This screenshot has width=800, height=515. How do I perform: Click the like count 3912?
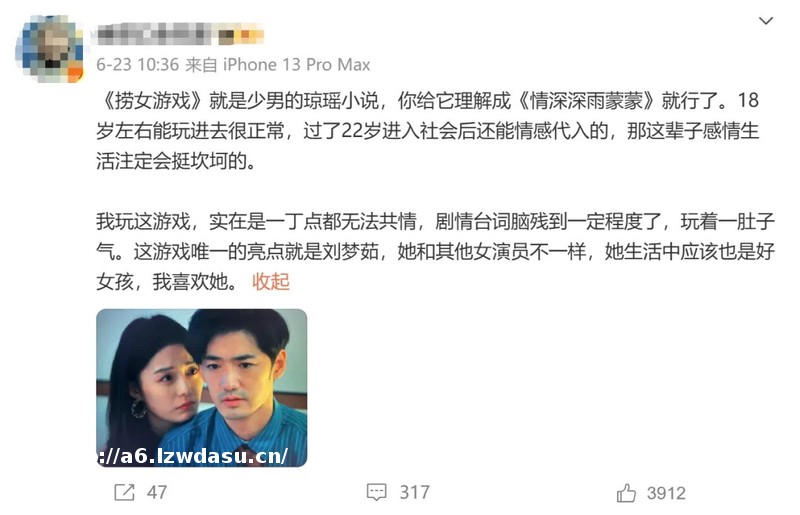(666, 493)
